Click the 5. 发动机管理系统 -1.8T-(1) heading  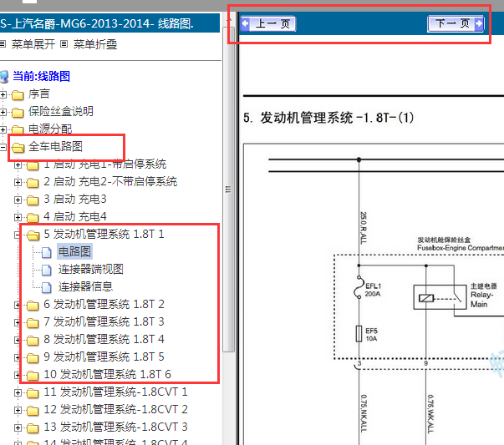coord(328,118)
